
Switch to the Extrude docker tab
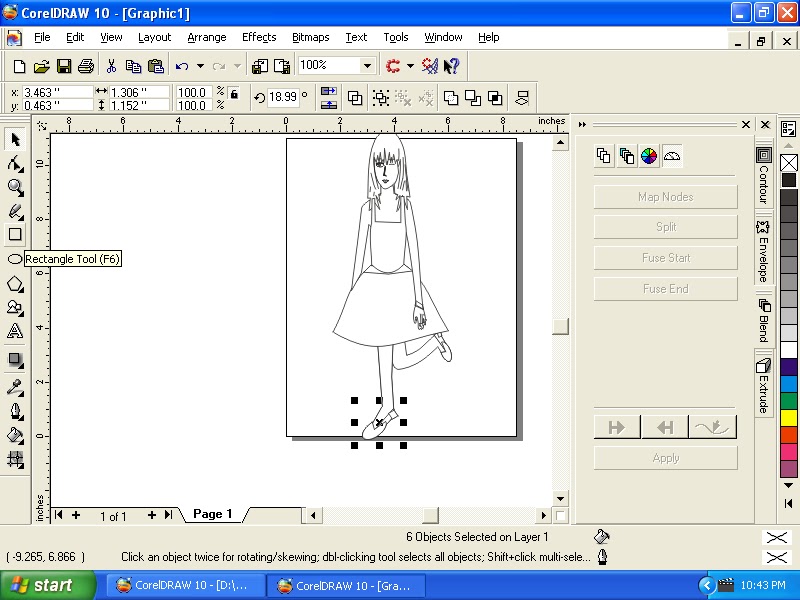coord(763,386)
